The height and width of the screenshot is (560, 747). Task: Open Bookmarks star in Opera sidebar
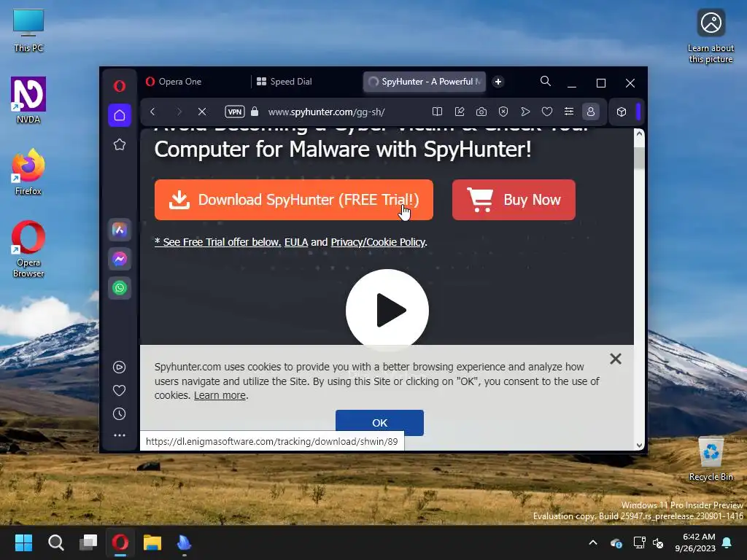tap(120, 144)
